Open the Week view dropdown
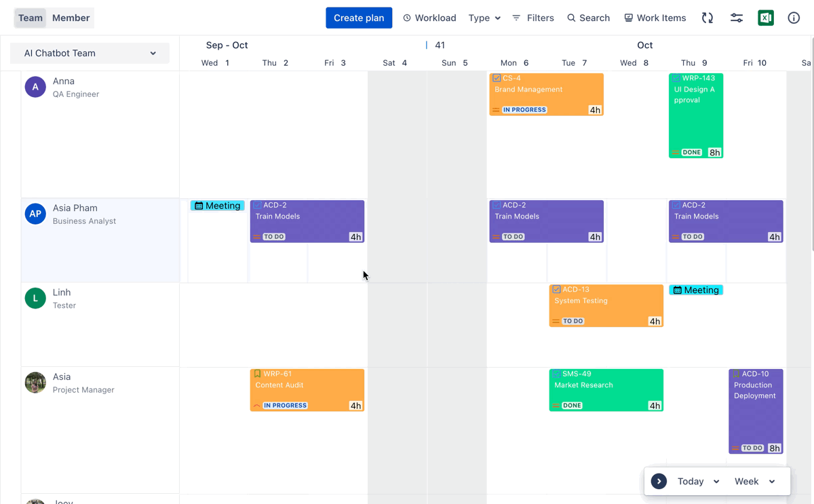This screenshot has height=504, width=814. pos(754,482)
